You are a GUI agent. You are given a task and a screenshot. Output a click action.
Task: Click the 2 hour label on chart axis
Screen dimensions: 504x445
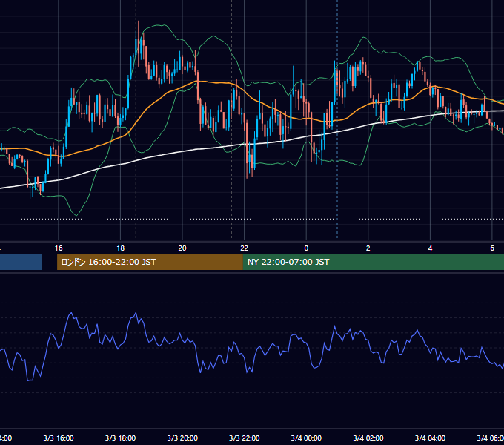point(368,248)
